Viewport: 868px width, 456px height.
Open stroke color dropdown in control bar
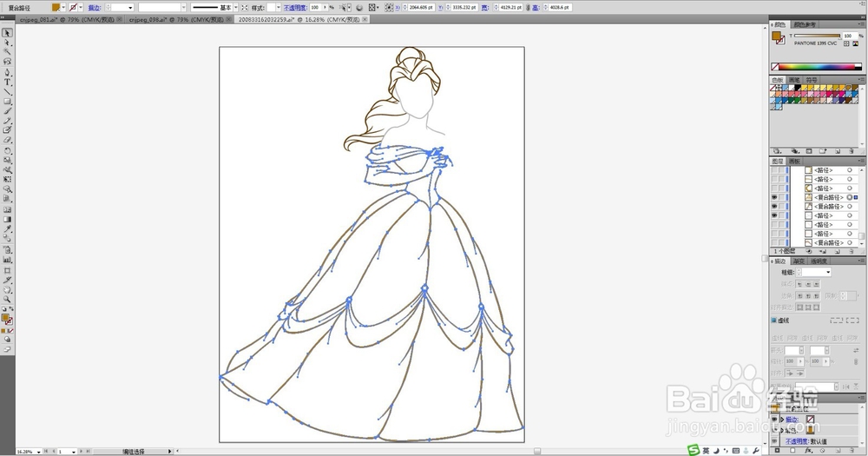tap(81, 7)
